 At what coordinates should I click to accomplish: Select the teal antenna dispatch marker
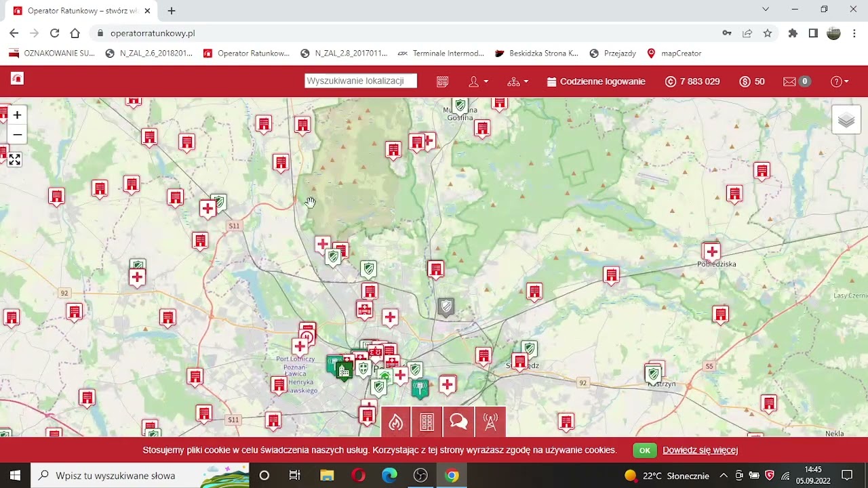pos(420,388)
